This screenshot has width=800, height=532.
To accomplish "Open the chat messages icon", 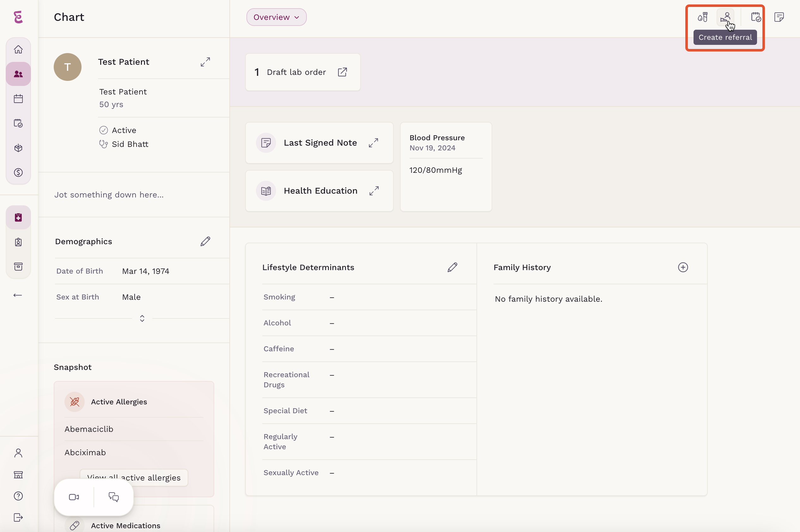I will [114, 497].
